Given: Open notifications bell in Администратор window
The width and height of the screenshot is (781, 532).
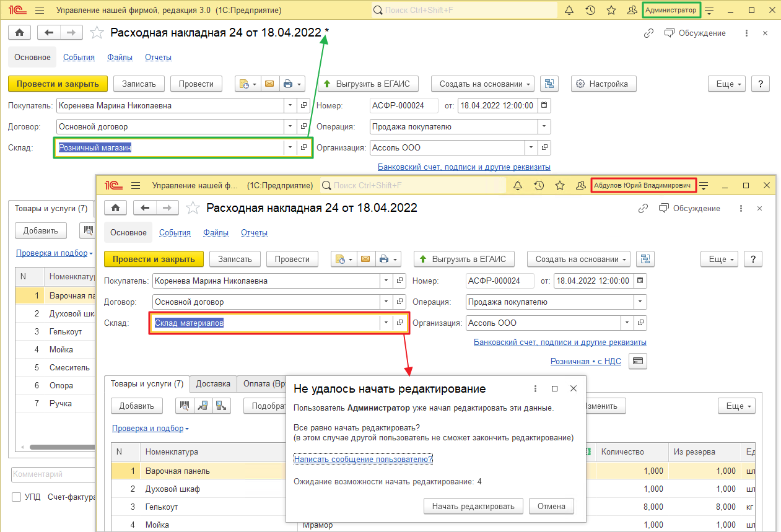Looking at the screenshot, I should [x=570, y=11].
